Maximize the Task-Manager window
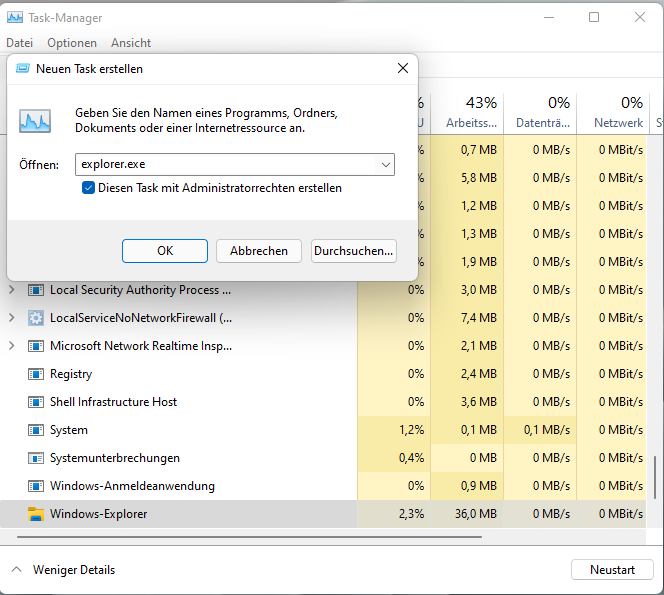This screenshot has height=595, width=664. click(x=594, y=17)
